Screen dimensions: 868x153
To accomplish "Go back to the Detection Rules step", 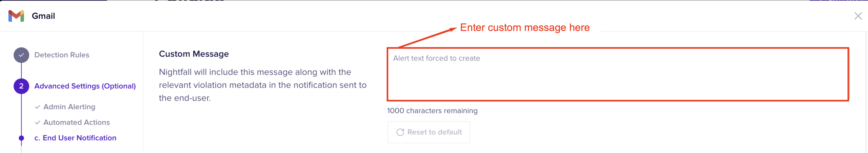I will click(x=62, y=55).
